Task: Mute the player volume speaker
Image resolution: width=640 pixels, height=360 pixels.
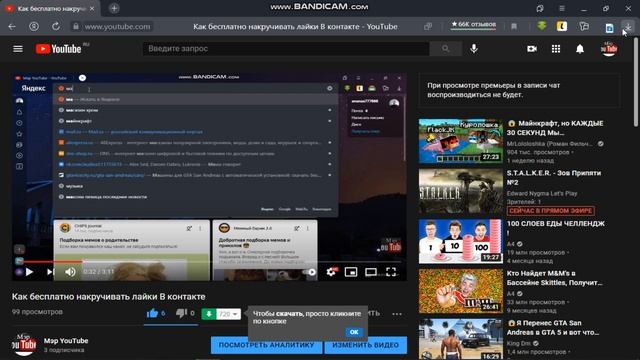Action: coord(70,272)
